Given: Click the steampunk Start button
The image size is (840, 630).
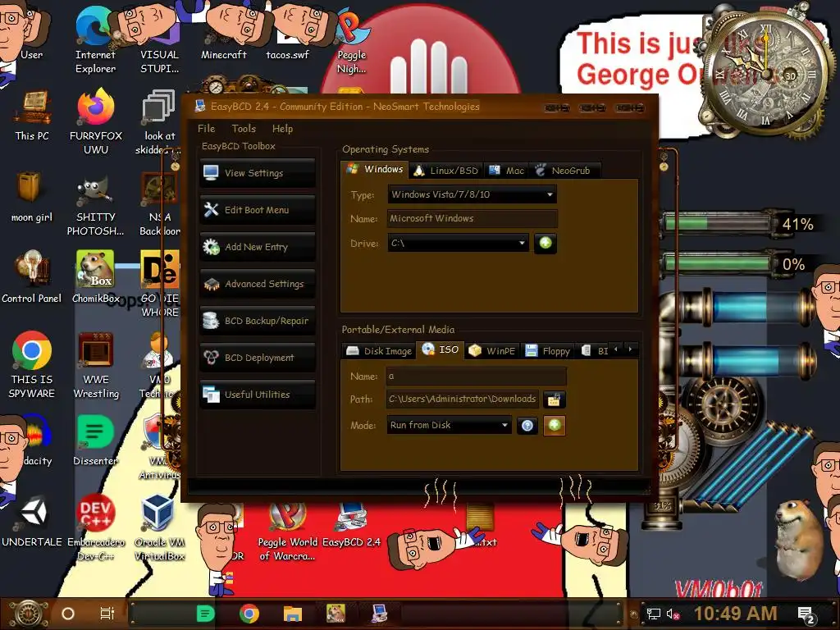Looking at the screenshot, I should point(30,614).
